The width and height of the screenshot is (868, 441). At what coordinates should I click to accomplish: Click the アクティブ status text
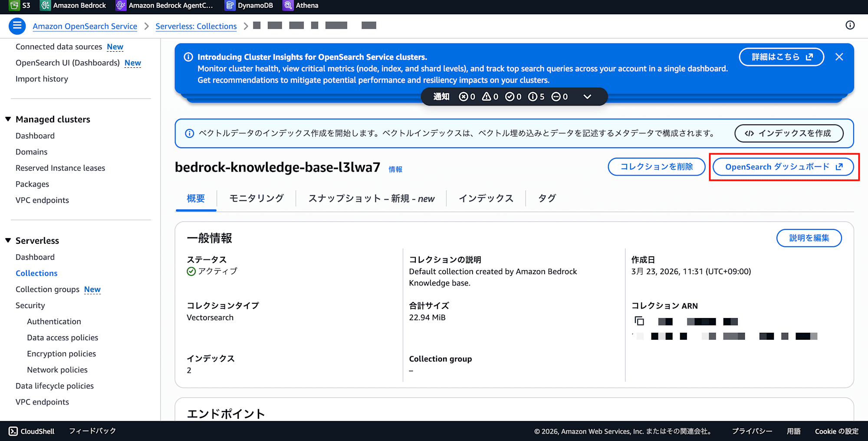217,271
